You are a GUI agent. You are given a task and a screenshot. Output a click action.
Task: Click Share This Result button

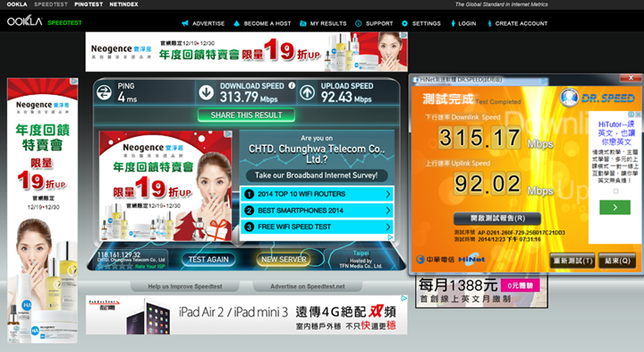(x=247, y=116)
